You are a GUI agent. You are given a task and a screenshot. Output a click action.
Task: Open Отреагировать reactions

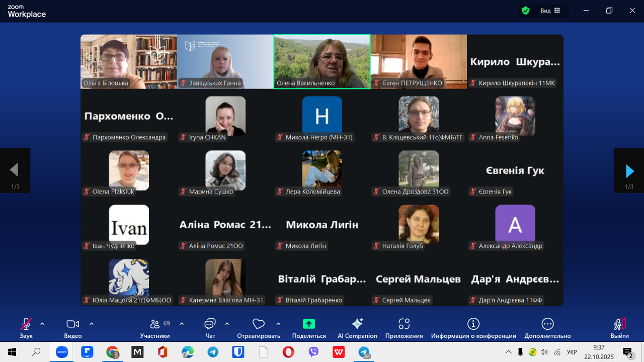(x=259, y=328)
